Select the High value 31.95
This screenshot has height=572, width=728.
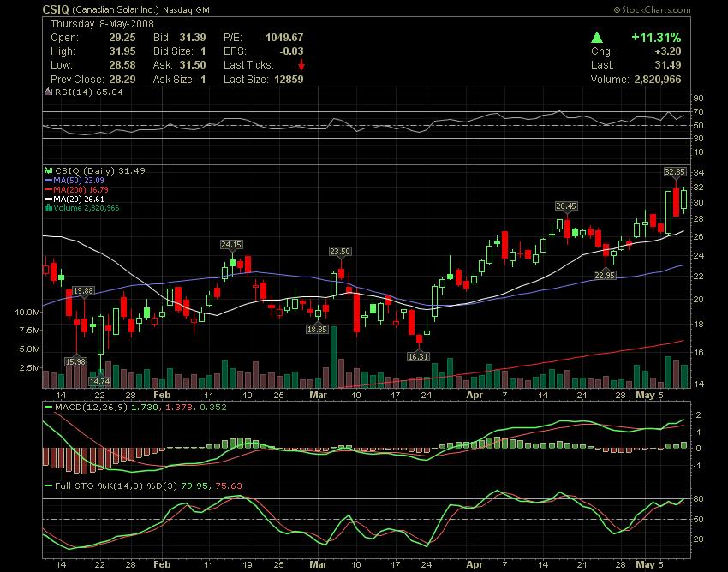[122, 51]
